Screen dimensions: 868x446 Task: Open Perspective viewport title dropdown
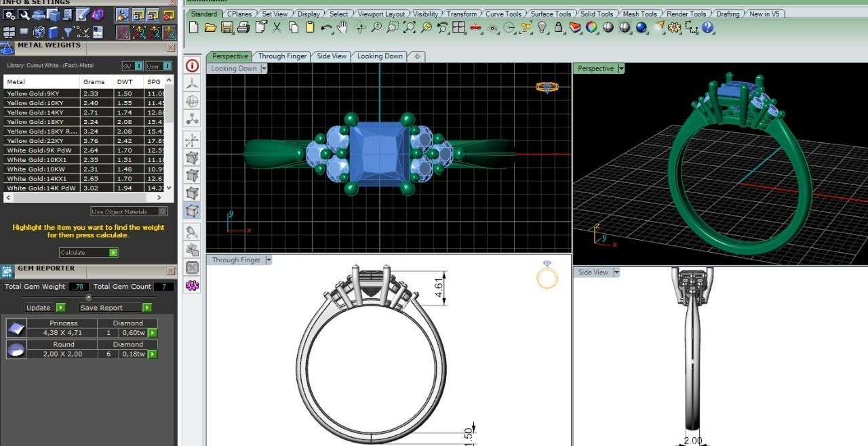(620, 68)
